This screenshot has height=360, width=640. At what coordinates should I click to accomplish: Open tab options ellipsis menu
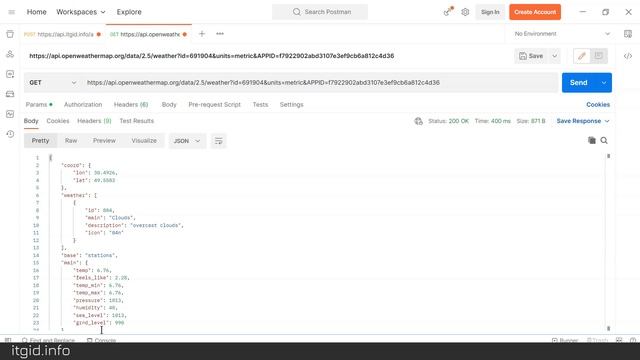click(x=220, y=34)
